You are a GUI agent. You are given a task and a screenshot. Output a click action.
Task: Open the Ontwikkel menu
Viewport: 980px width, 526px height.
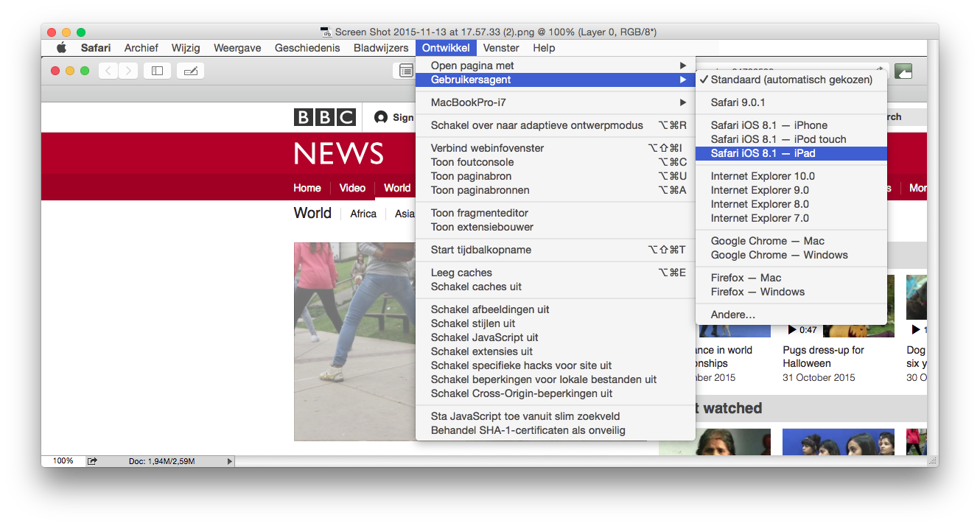click(446, 48)
